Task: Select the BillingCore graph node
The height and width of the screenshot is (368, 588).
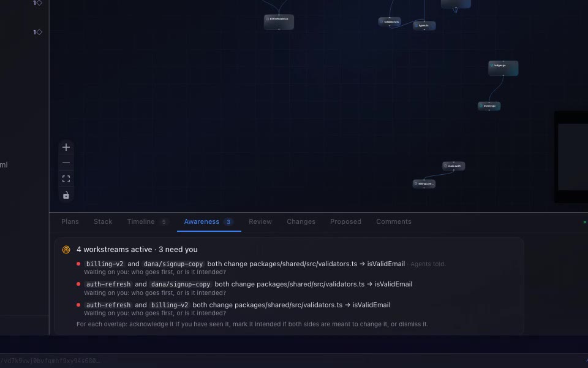Action: 424,183
